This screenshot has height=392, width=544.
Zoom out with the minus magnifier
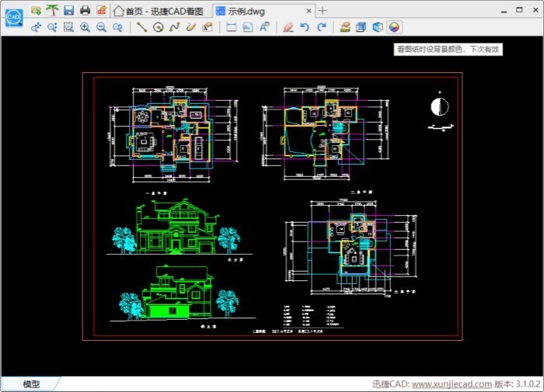pyautogui.click(x=101, y=27)
